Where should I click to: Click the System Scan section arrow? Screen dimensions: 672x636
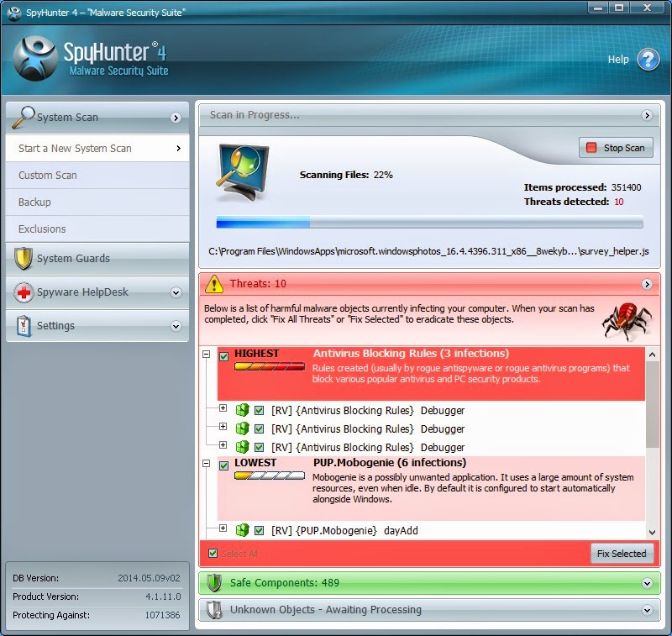(x=176, y=118)
